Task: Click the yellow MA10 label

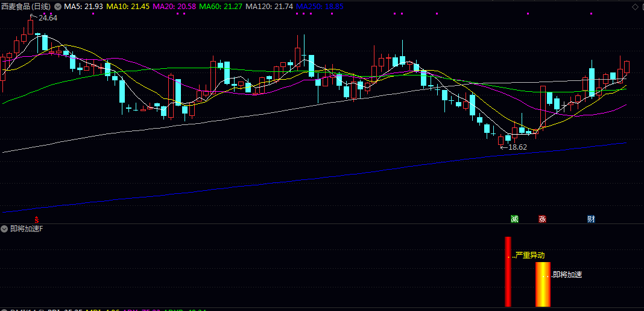Action: click(x=128, y=7)
